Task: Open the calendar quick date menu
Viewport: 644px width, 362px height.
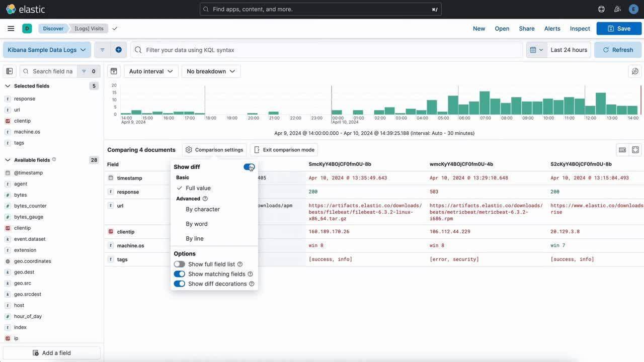Action: [537, 50]
